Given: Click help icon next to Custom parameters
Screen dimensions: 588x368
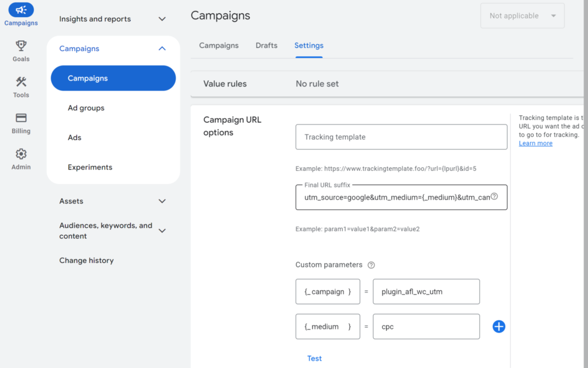Looking at the screenshot, I should point(371,265).
